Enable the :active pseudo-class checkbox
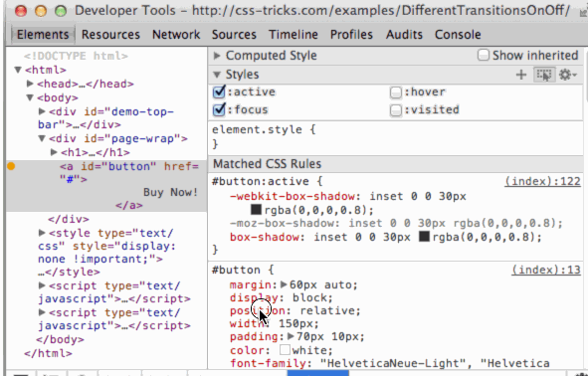The height and width of the screenshot is (376, 588). 219,92
